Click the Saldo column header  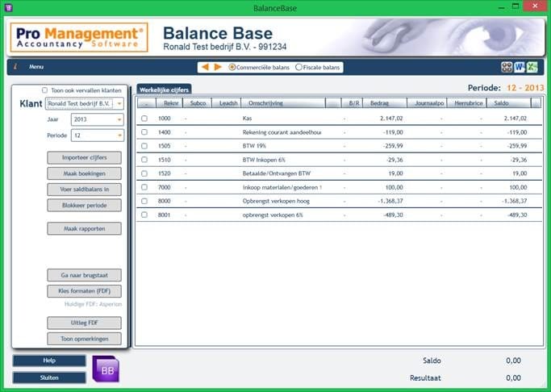tap(509, 103)
